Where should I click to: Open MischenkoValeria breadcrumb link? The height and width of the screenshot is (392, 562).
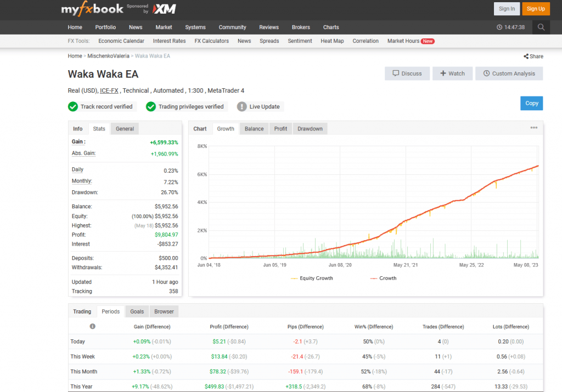[x=108, y=56]
